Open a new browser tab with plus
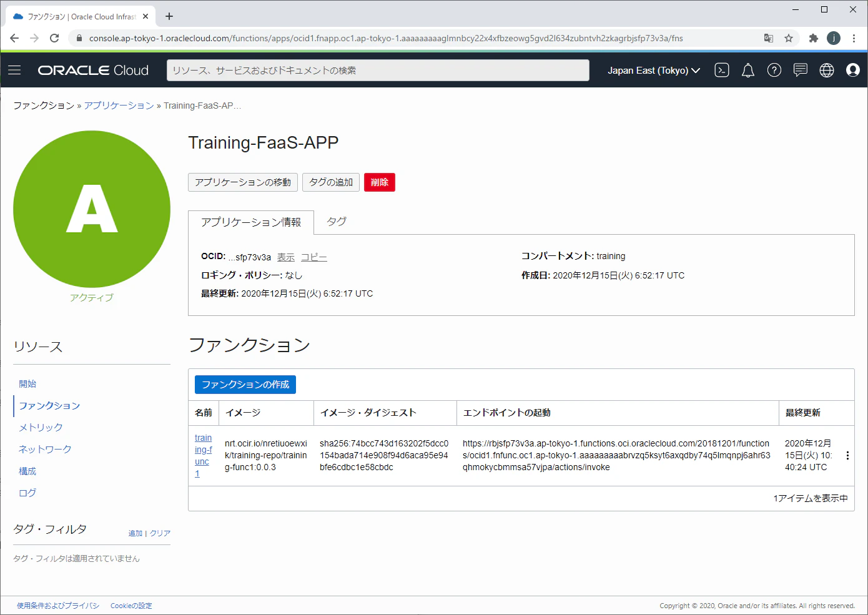This screenshot has width=868, height=615. (x=169, y=16)
